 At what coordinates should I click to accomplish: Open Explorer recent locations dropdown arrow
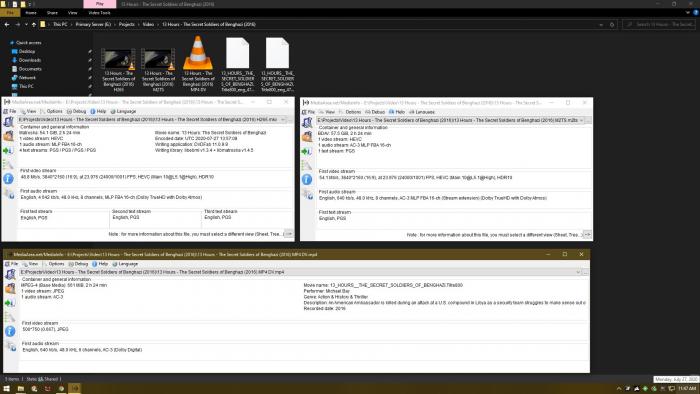click(26, 25)
